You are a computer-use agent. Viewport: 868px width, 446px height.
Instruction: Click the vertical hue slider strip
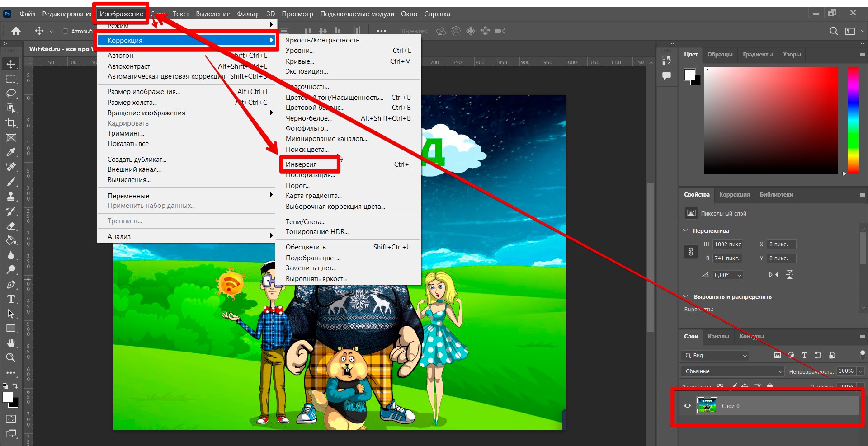tap(853, 120)
